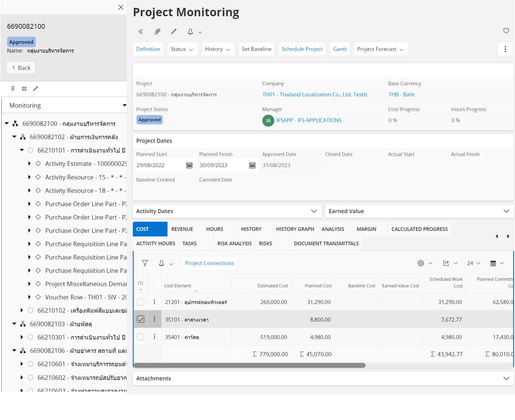
Task: Open the three-dot more options menu at top right
Action: (x=505, y=49)
